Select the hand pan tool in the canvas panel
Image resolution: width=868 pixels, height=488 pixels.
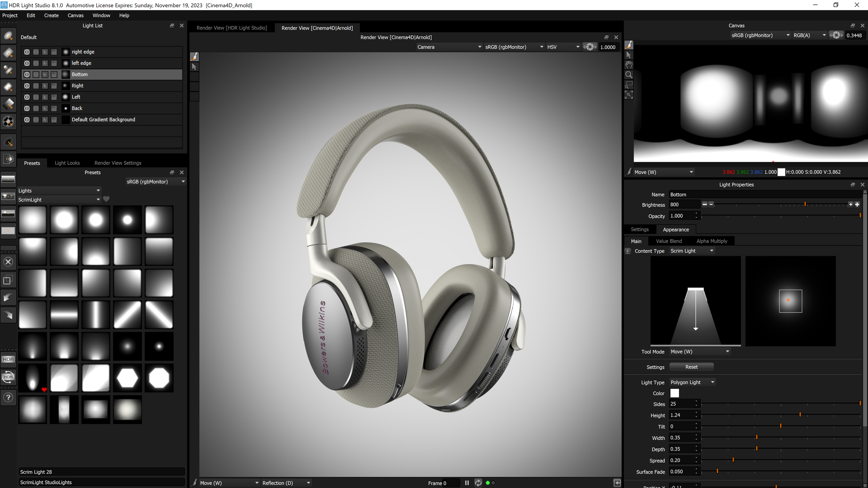(629, 65)
